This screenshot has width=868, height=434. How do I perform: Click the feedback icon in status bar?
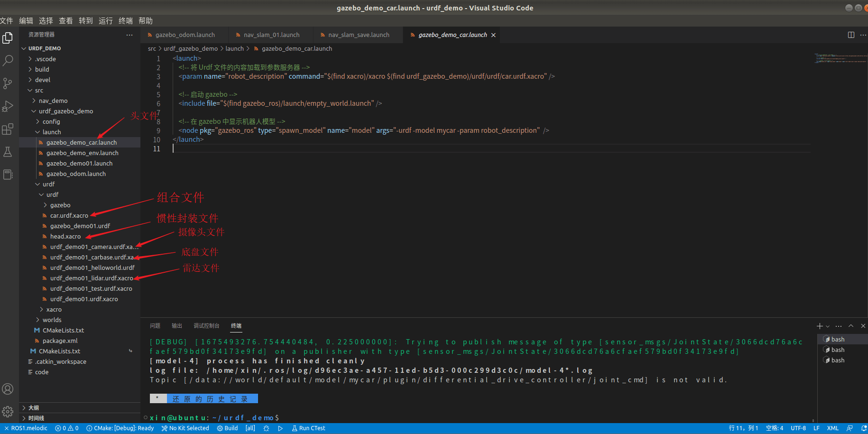(850, 428)
